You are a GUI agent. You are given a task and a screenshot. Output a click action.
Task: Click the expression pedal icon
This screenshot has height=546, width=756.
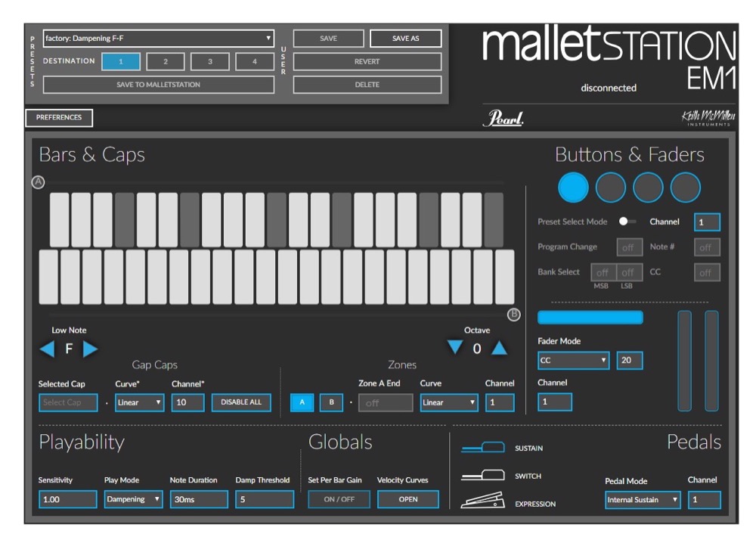click(482, 499)
